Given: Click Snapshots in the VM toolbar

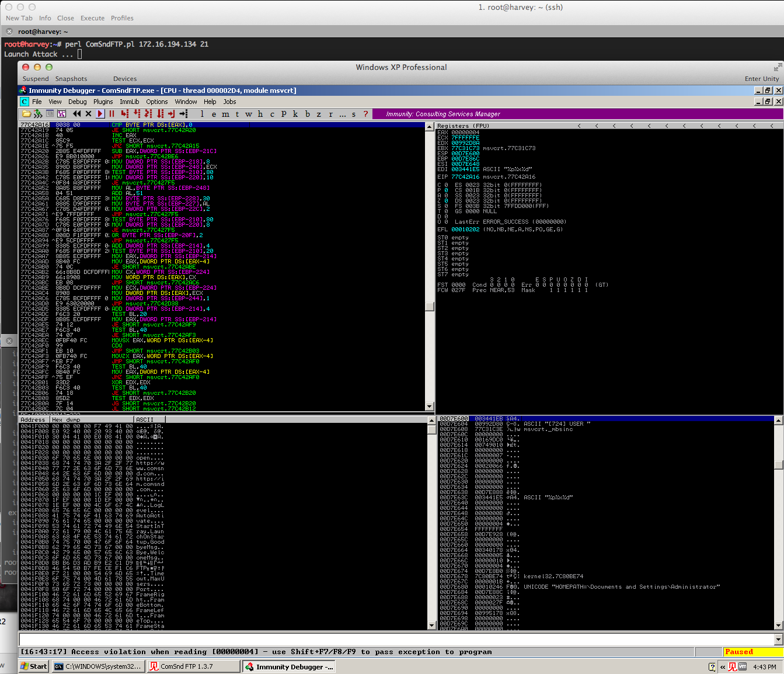Looking at the screenshot, I should coord(71,79).
